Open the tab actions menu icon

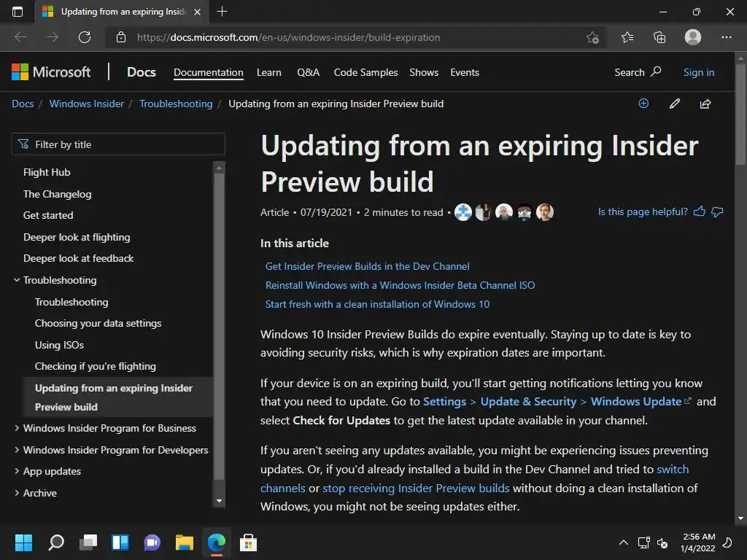tap(18, 12)
